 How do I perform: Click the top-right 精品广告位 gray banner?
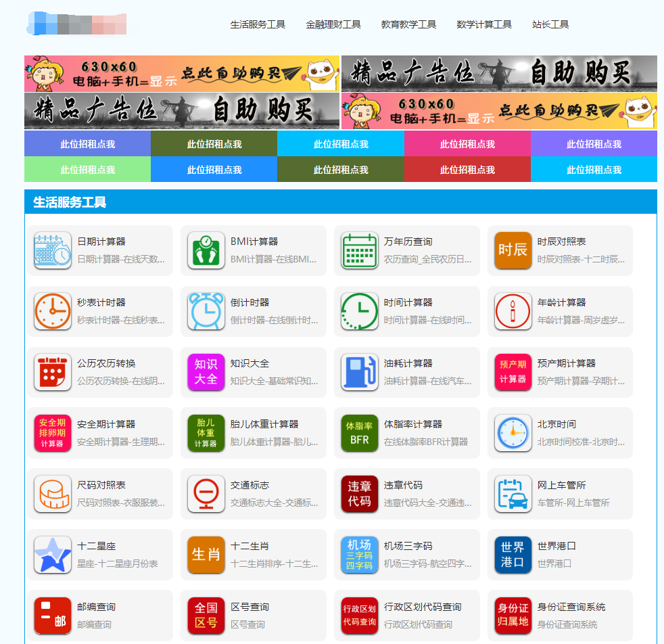tap(499, 73)
